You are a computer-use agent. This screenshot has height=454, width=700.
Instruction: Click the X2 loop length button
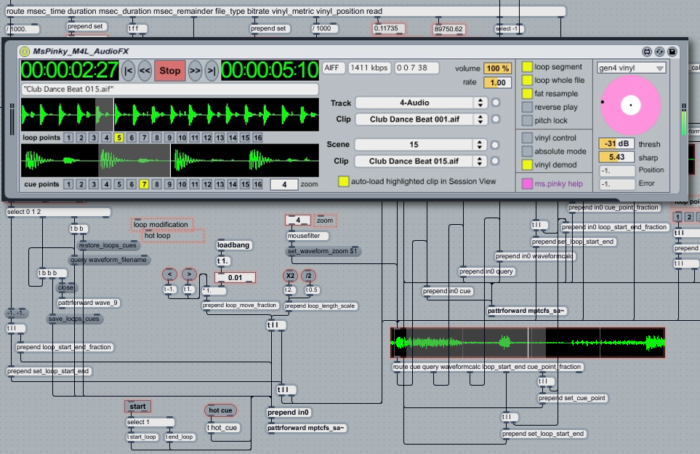pyautogui.click(x=289, y=275)
